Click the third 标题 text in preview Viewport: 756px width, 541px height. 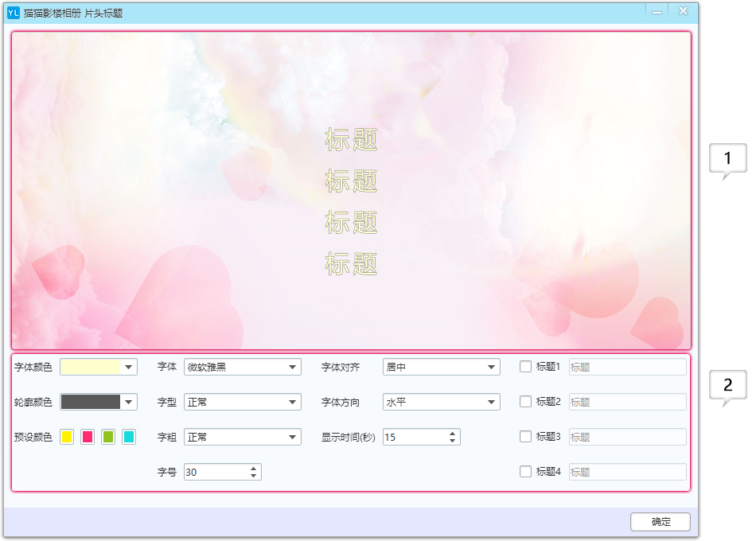[x=351, y=222]
